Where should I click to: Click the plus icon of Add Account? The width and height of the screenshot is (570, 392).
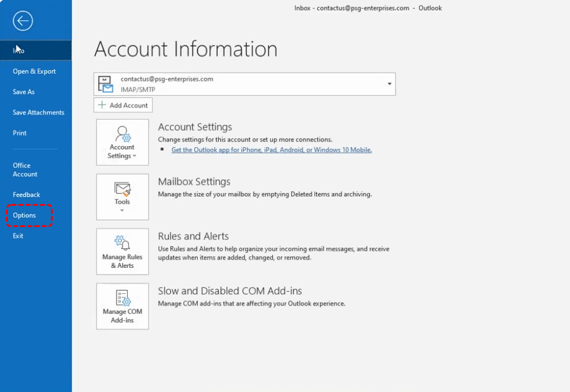click(x=102, y=105)
